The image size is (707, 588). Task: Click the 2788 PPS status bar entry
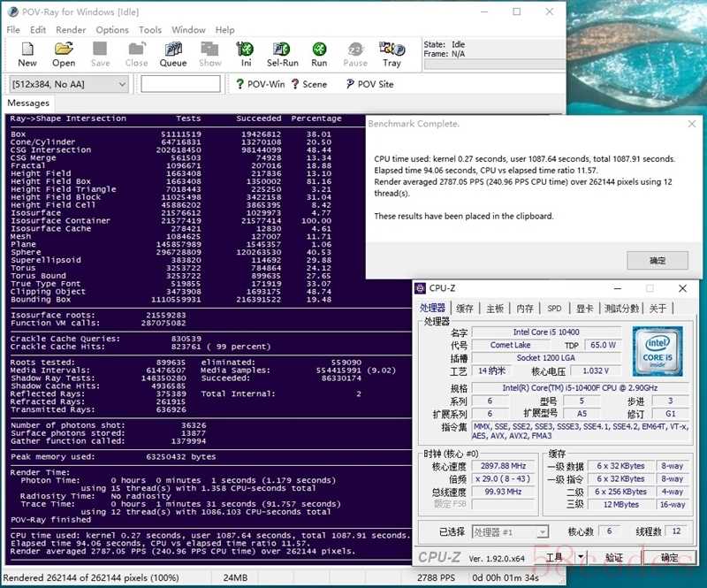(x=436, y=578)
